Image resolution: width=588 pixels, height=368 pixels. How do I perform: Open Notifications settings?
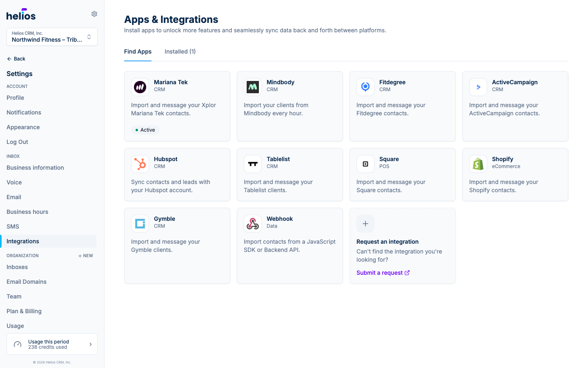tap(24, 112)
